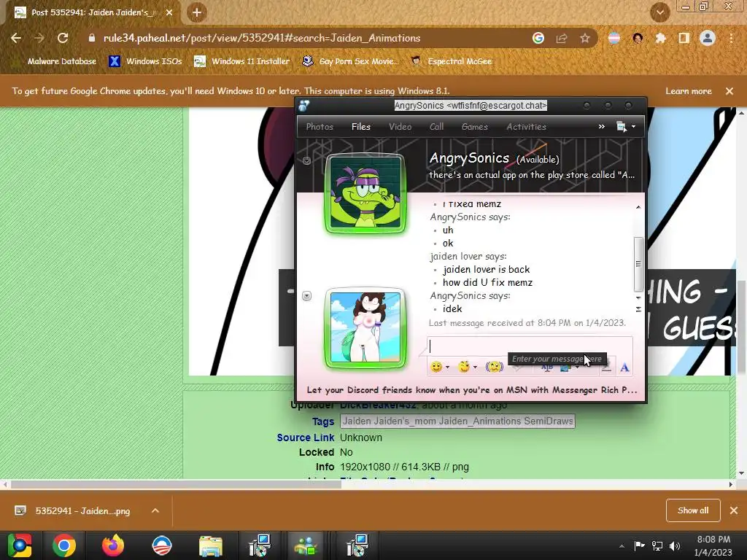The height and width of the screenshot is (560, 747).
Task: Open the Obama-logo app on the taskbar
Action: pyautogui.click(x=162, y=545)
